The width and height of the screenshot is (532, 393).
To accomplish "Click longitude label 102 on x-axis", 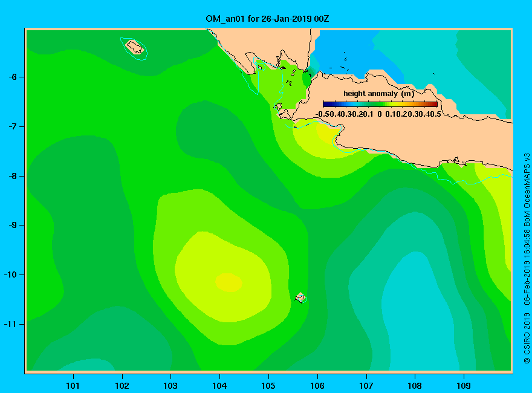I will click(122, 386).
